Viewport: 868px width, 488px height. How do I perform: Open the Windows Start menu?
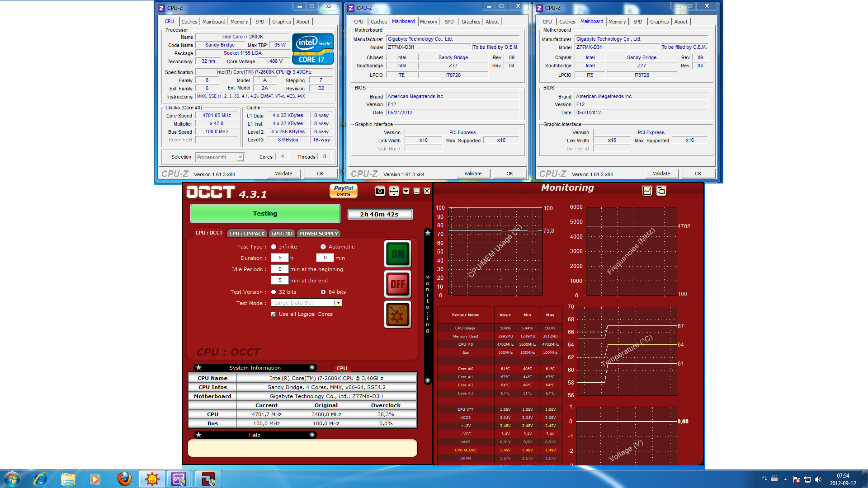[x=12, y=479]
